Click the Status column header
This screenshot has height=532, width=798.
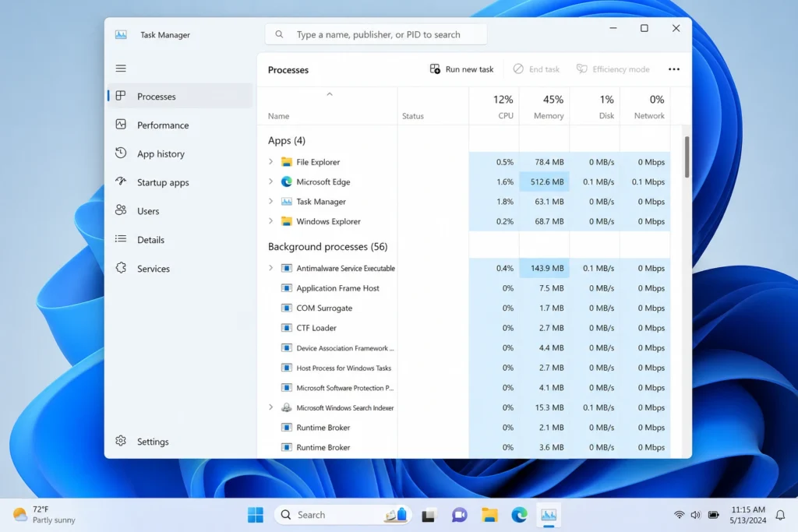click(433, 106)
